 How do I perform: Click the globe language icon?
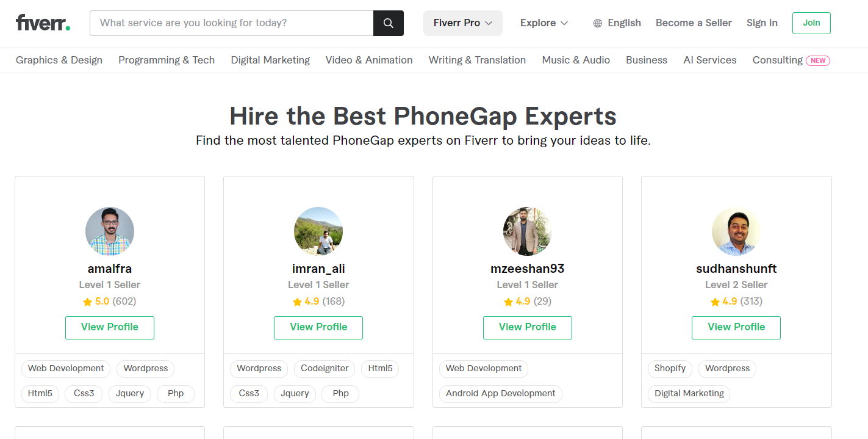tap(598, 23)
